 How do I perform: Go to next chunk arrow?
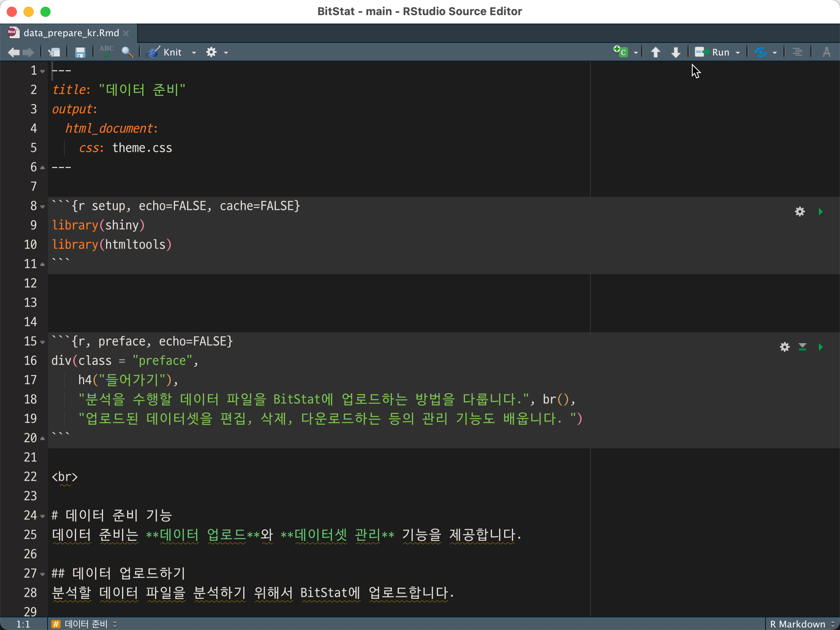[x=675, y=52]
